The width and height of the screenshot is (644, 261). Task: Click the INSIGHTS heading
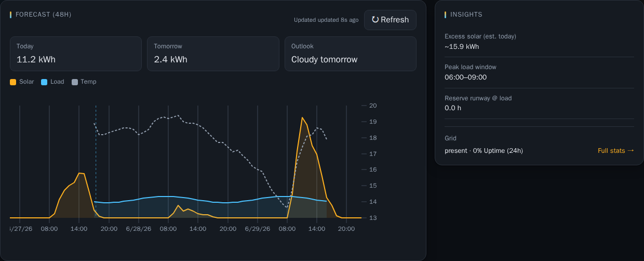point(466,15)
